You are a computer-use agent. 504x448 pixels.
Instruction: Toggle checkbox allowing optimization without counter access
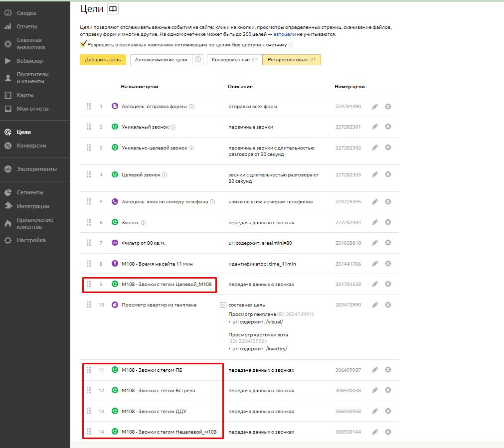pos(83,44)
